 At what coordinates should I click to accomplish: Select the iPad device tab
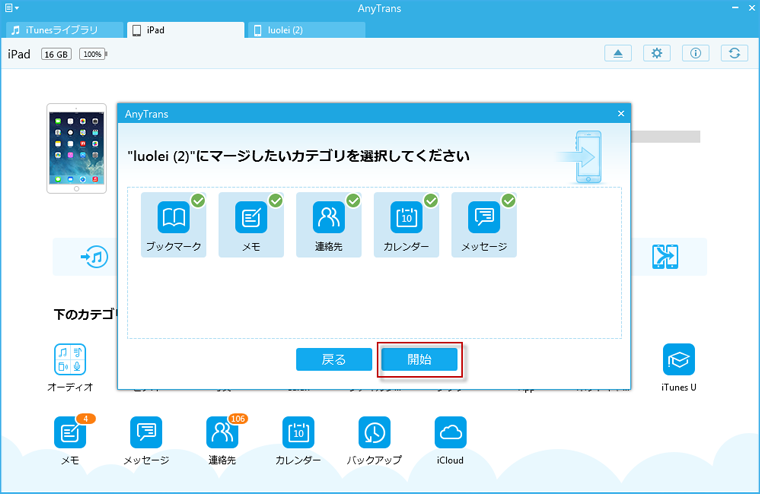pos(186,30)
